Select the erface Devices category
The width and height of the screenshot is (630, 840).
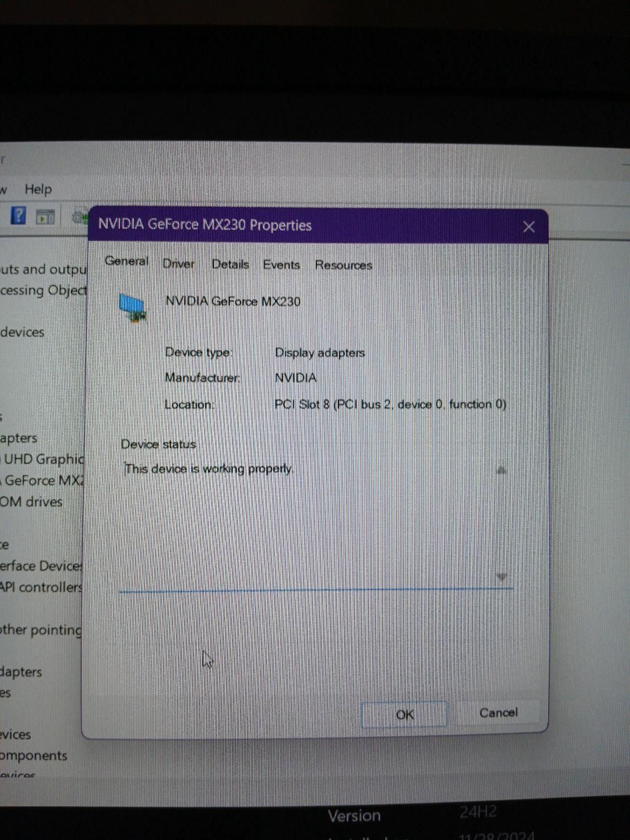(x=41, y=566)
